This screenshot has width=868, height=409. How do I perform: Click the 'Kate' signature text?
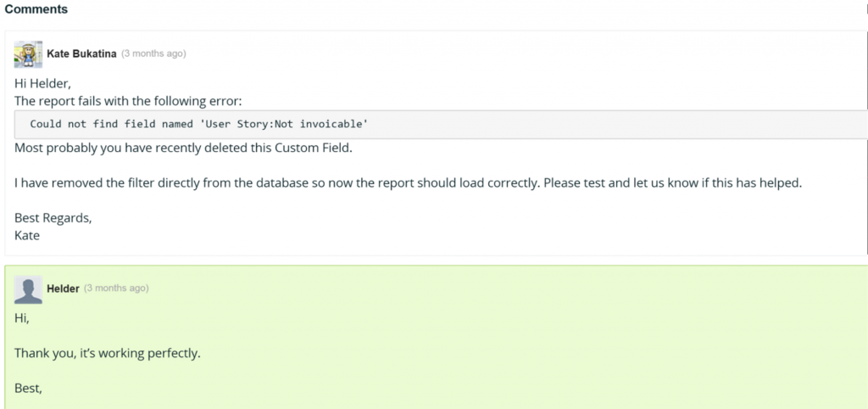[x=27, y=235]
